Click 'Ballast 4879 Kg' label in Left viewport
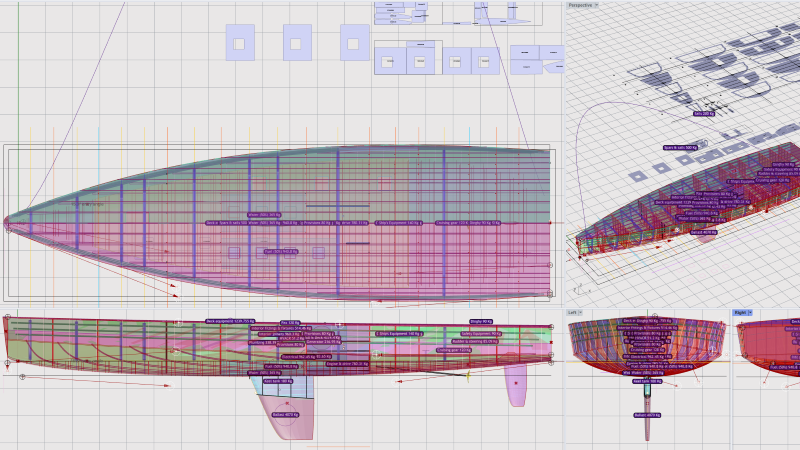This screenshot has width=800, height=450. [x=646, y=414]
